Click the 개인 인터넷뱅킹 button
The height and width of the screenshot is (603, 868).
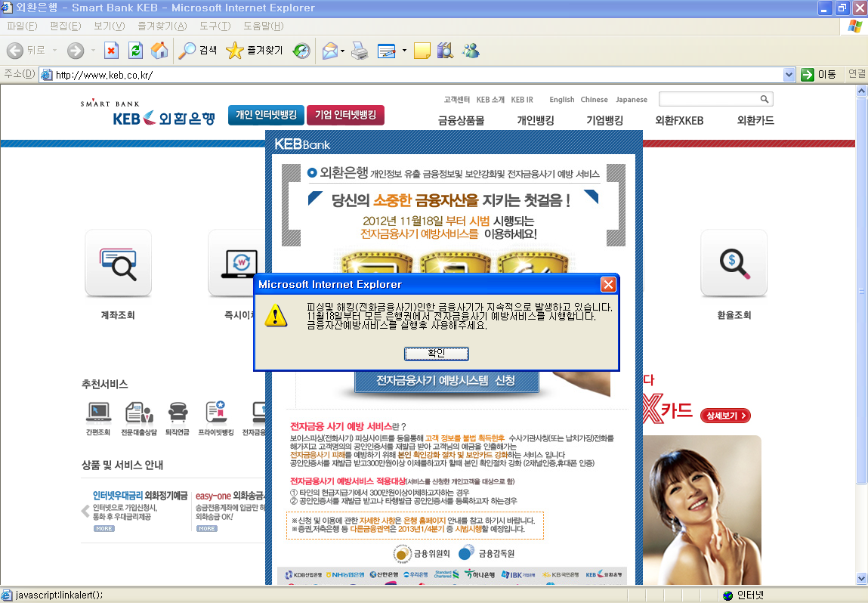pyautogui.click(x=266, y=115)
